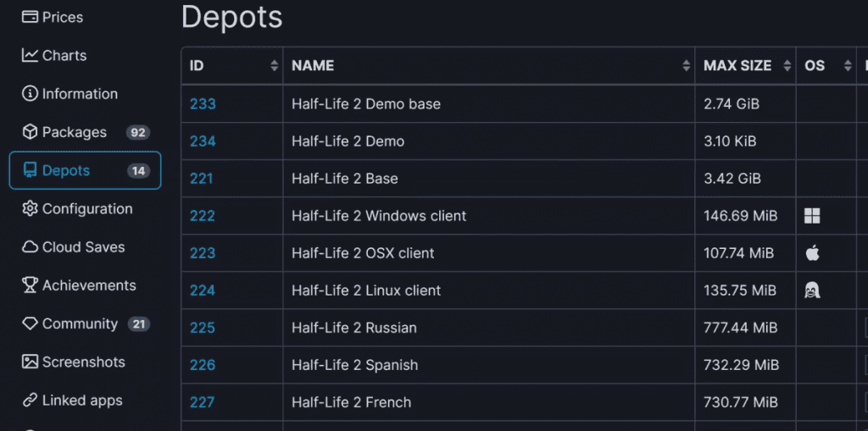Click the Linux penguin icon in row 224
The image size is (868, 431).
pos(812,290)
